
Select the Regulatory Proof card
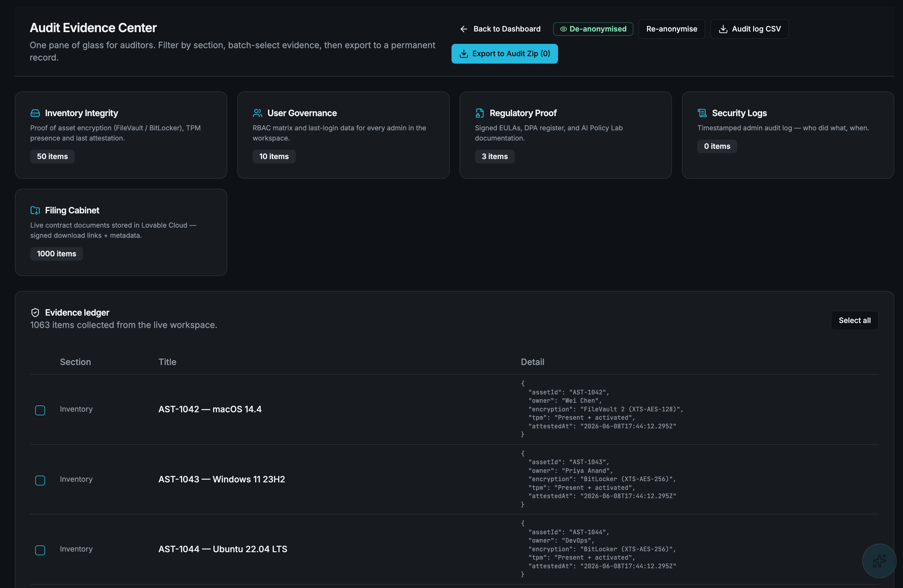pyautogui.click(x=566, y=135)
